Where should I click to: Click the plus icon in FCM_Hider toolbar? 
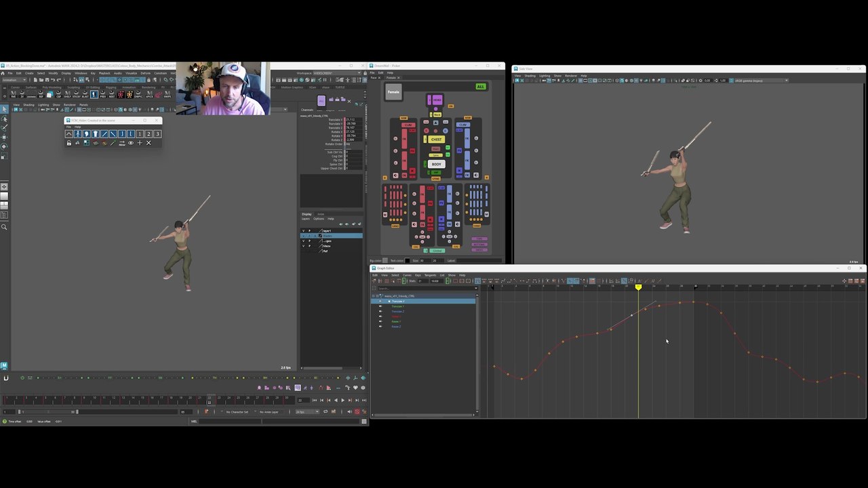(140, 143)
